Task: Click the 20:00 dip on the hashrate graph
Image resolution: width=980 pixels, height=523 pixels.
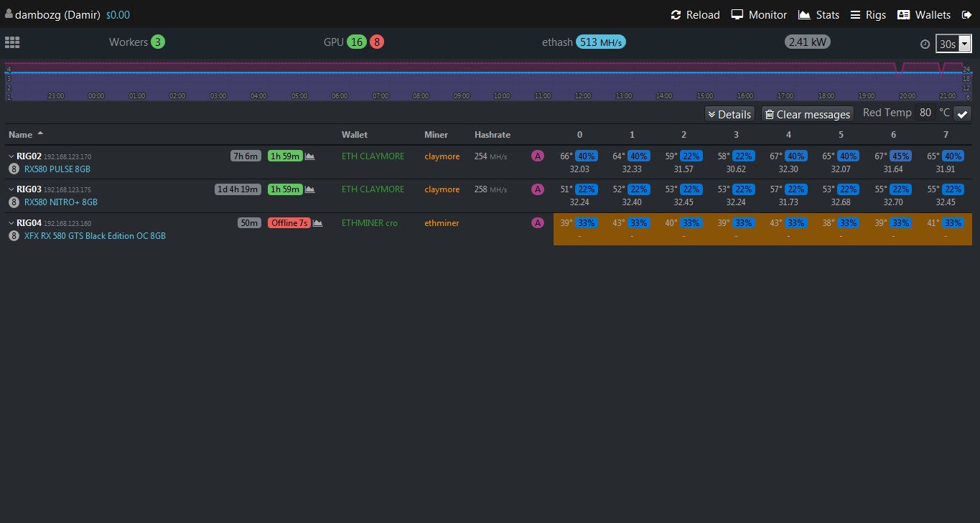Action: pyautogui.click(x=899, y=69)
